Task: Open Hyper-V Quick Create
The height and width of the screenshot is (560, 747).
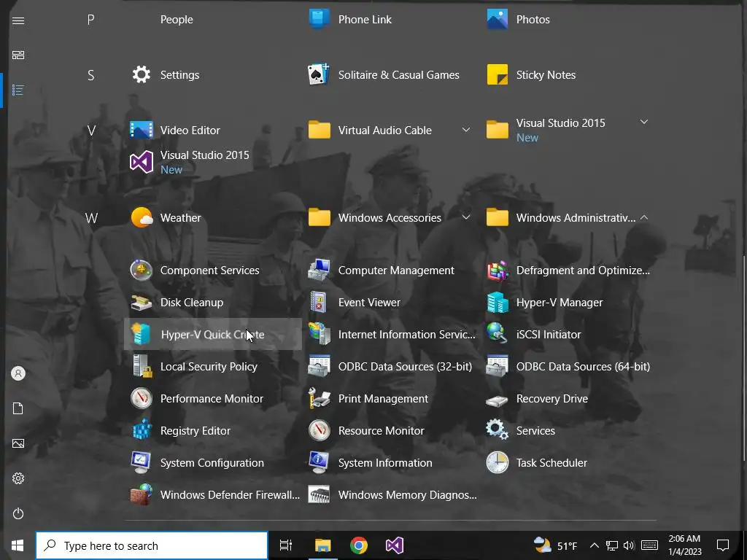Action: tap(212, 334)
